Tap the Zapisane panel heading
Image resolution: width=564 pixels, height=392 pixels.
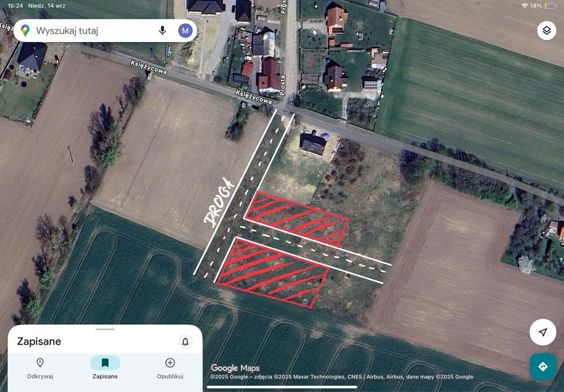pyautogui.click(x=39, y=341)
